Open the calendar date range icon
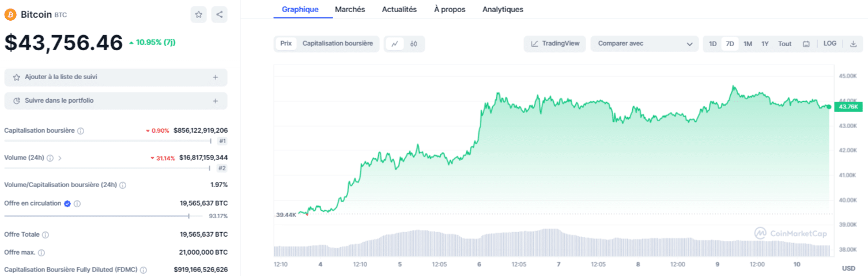The width and height of the screenshot is (868, 276). [x=806, y=44]
